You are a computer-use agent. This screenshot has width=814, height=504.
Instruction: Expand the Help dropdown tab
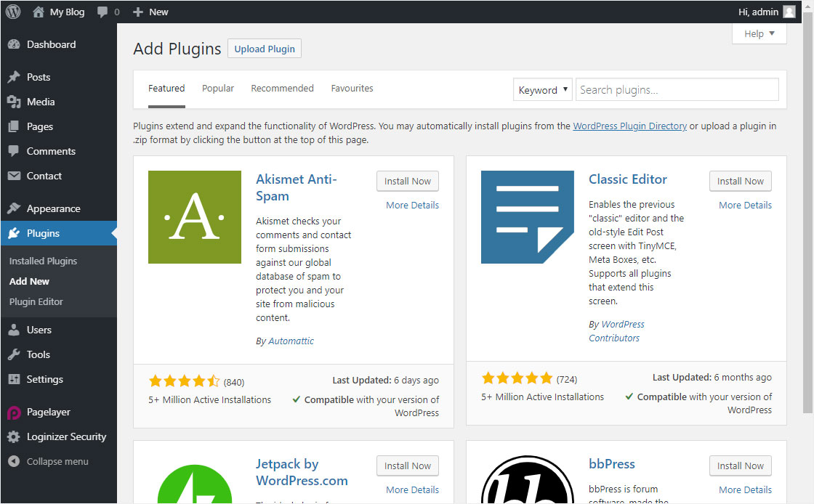759,33
